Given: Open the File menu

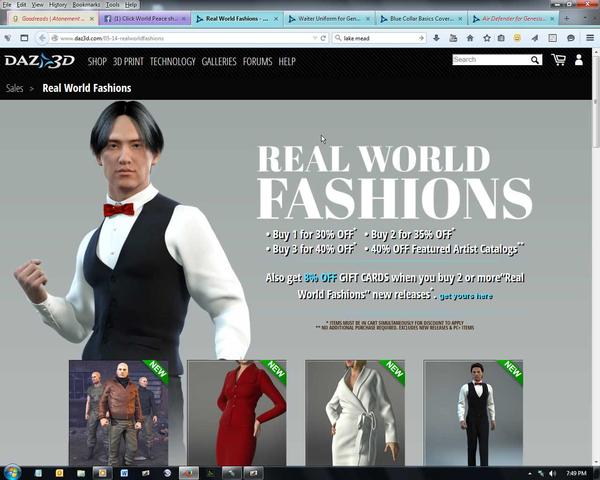Looking at the screenshot, I should tap(7, 5).
